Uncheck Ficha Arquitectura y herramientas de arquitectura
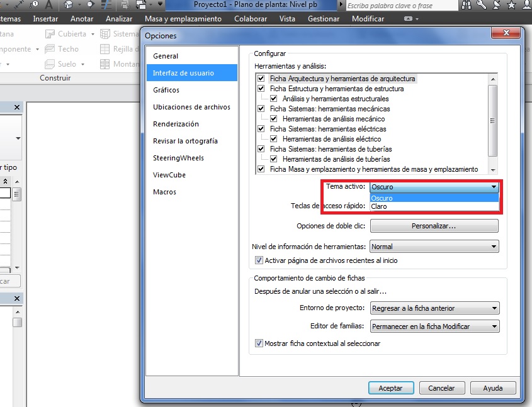Viewport: 532px width, 407px height. click(x=261, y=79)
